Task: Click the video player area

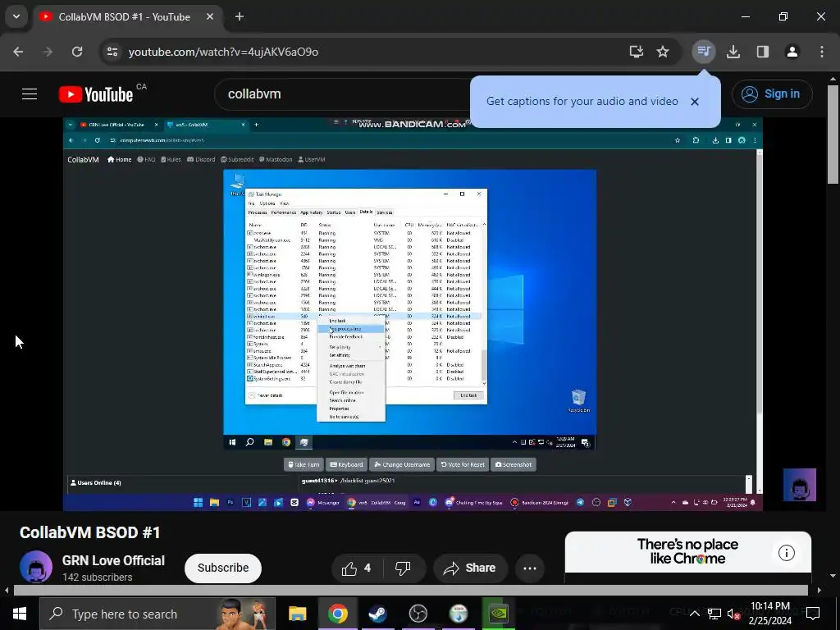Action: tap(413, 313)
